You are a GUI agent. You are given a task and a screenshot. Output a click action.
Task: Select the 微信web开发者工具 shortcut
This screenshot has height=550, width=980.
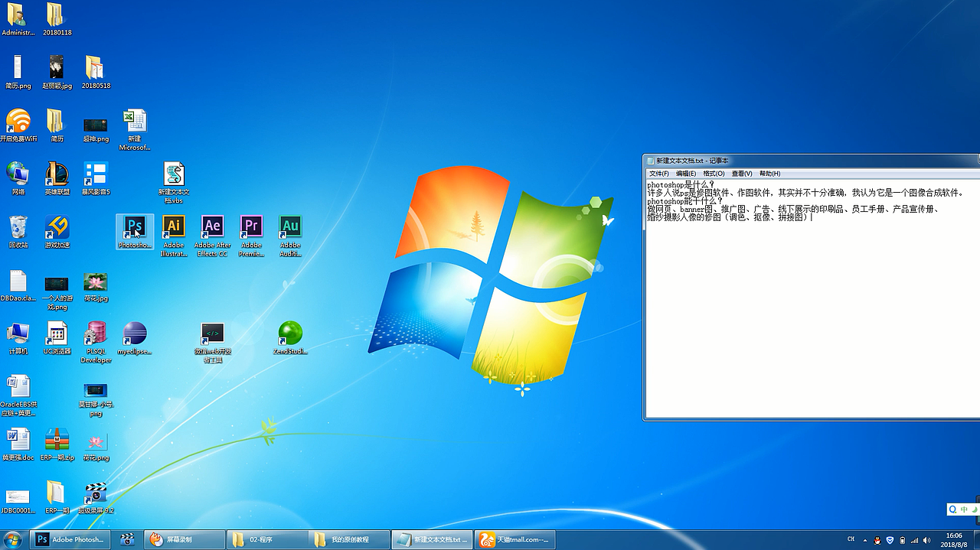click(212, 342)
